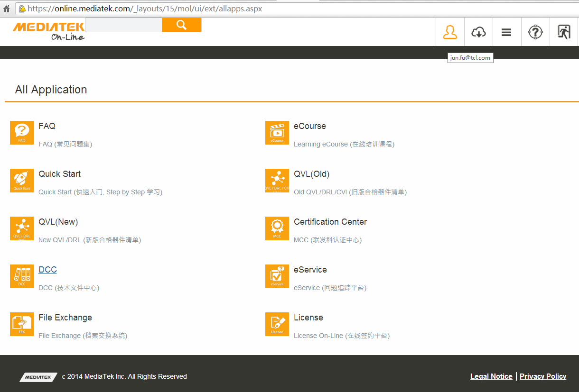Click the MediaTek footer logo
The height and width of the screenshot is (392, 579).
tap(38, 377)
